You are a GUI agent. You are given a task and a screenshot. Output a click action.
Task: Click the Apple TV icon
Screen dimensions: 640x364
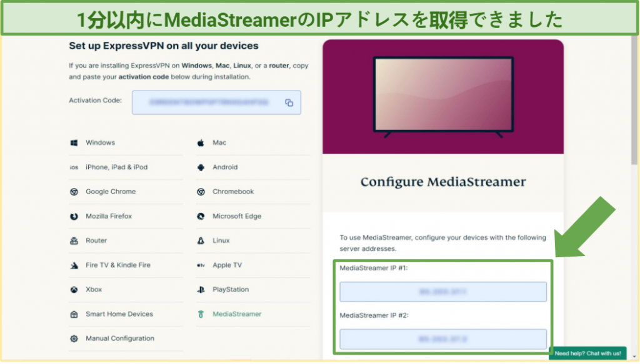pos(201,265)
